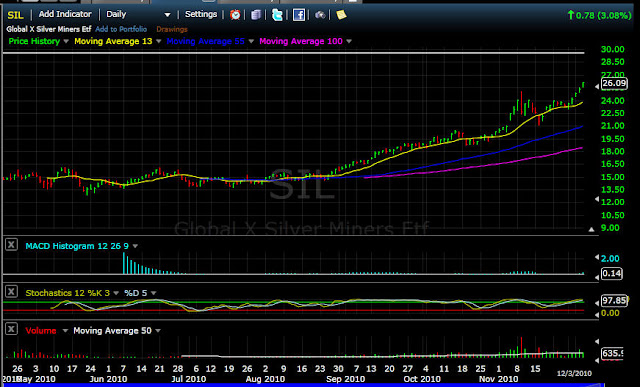This screenshot has width=640, height=387.
Task: Open the price alert alarm clock icon
Action: (235, 15)
